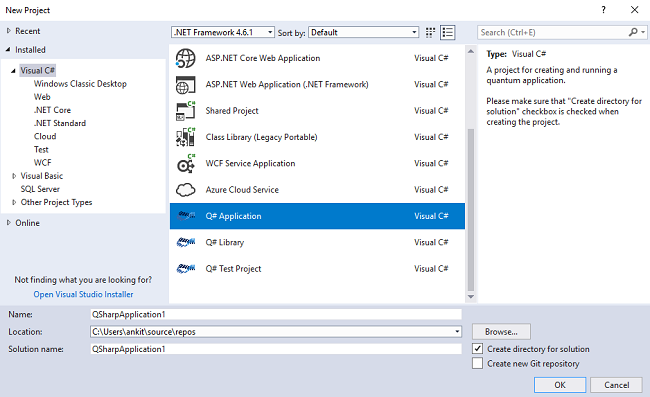
Task: Select Windows Classic Desktop category
Action: [x=80, y=84]
